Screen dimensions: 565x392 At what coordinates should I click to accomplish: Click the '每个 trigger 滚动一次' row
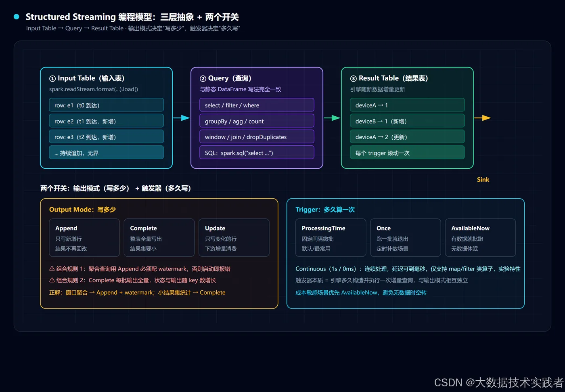click(407, 153)
